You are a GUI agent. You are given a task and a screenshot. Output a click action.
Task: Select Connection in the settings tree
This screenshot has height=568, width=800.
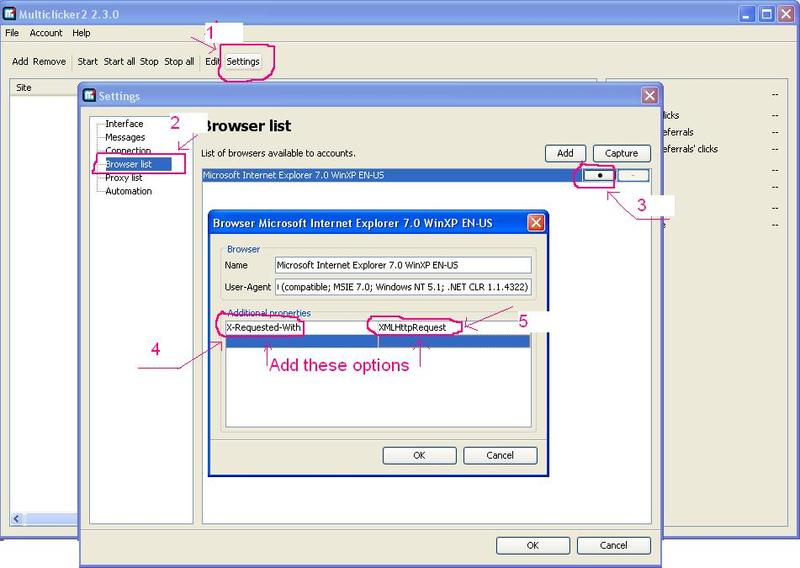coord(128,151)
